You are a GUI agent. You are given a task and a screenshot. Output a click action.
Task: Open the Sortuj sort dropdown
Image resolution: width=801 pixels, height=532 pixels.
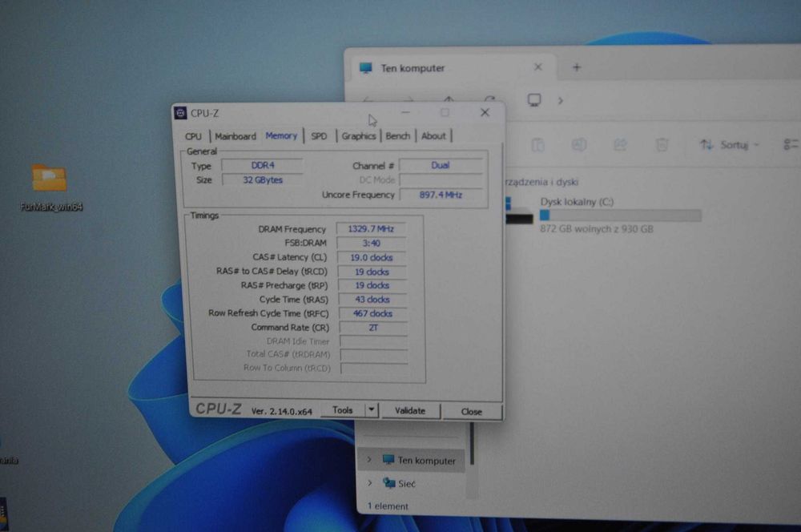pos(730,145)
